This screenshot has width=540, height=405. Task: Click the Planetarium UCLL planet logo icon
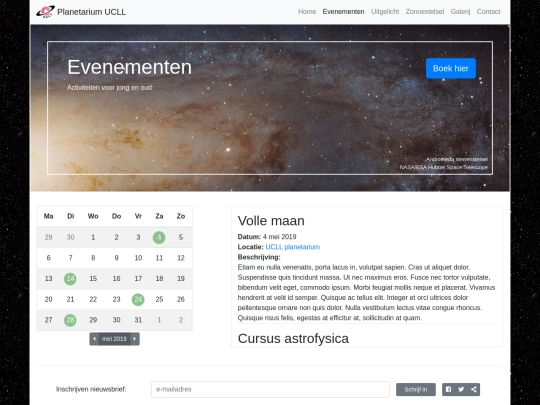coord(45,12)
